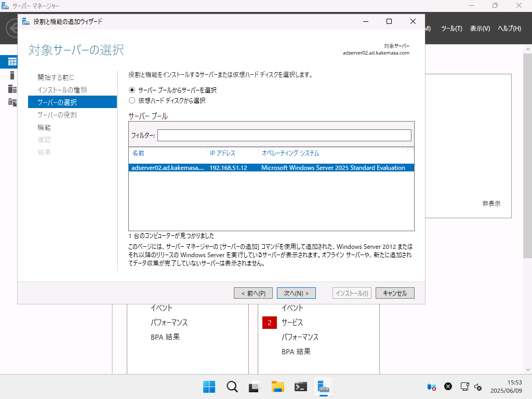Select サーバー プールからサーバーを選択 radio button
Viewport: 532px width, 399px height.
(x=132, y=90)
